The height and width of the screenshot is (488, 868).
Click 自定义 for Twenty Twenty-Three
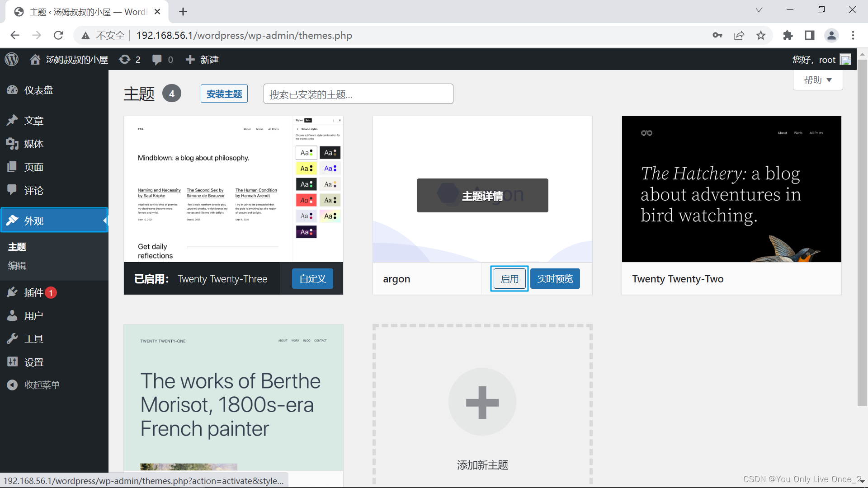point(312,279)
